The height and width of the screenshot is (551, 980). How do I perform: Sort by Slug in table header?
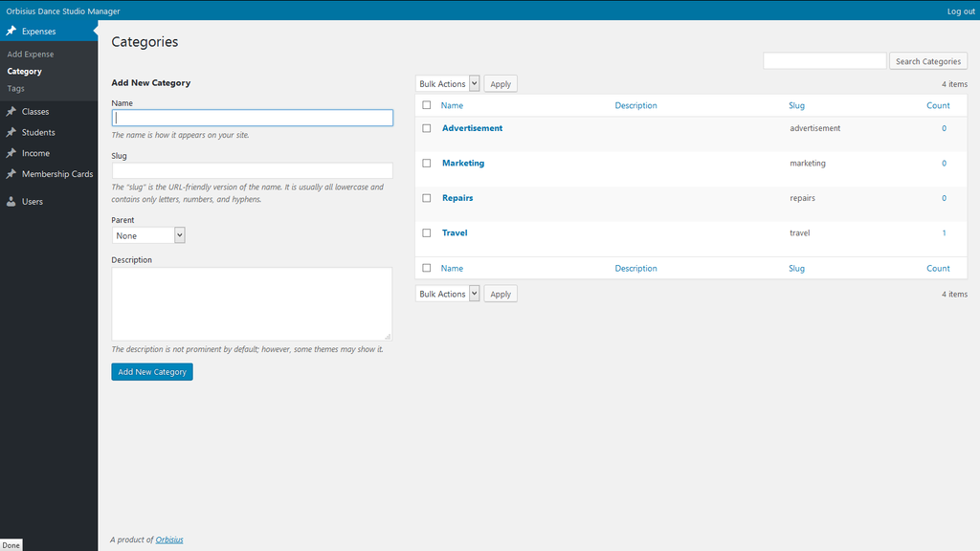tap(796, 105)
